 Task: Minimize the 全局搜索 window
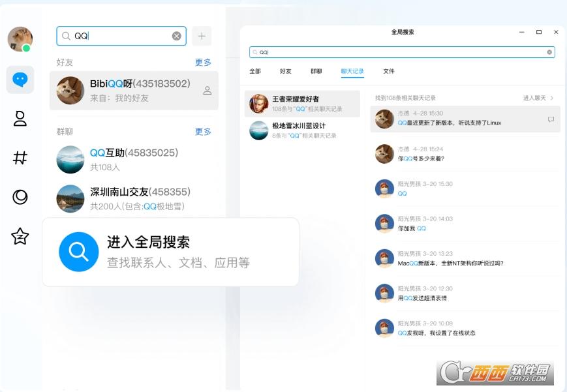coord(522,32)
